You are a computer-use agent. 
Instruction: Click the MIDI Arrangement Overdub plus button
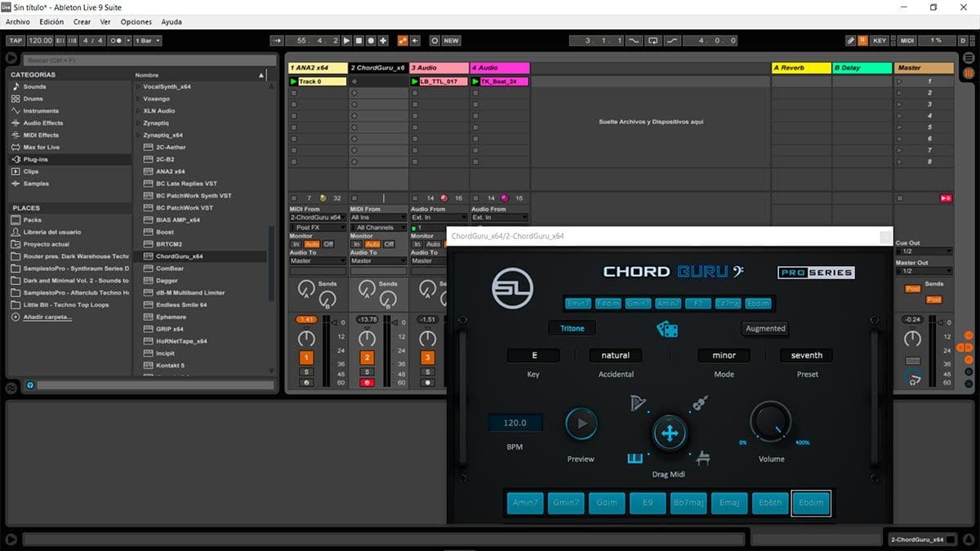click(383, 40)
